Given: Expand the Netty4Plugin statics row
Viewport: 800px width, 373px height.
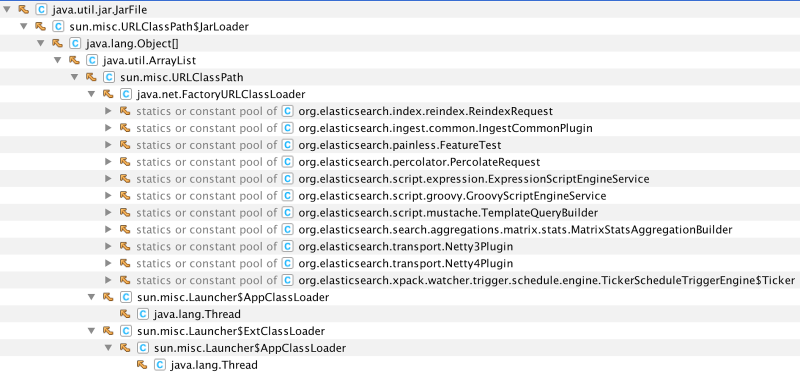Looking at the screenshot, I should 108,263.
